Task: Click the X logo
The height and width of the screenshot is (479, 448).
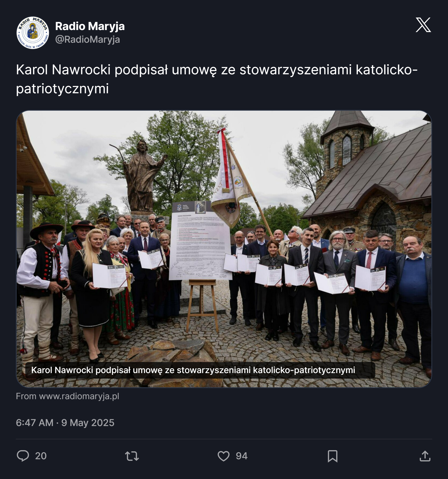Action: click(x=423, y=25)
